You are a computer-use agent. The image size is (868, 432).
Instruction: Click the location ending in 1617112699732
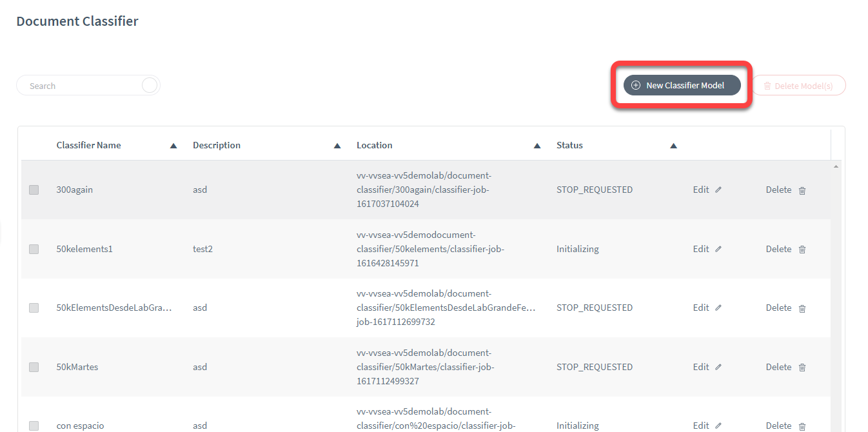tap(446, 308)
